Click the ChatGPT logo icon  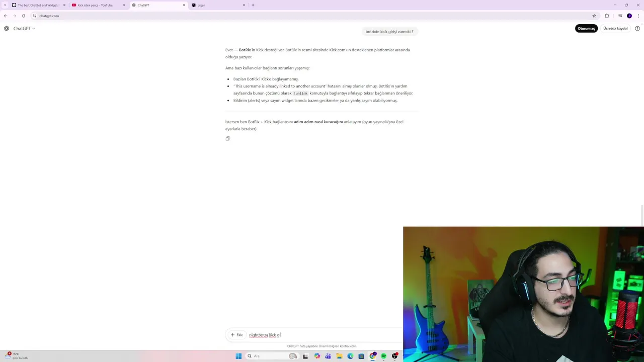click(x=7, y=29)
